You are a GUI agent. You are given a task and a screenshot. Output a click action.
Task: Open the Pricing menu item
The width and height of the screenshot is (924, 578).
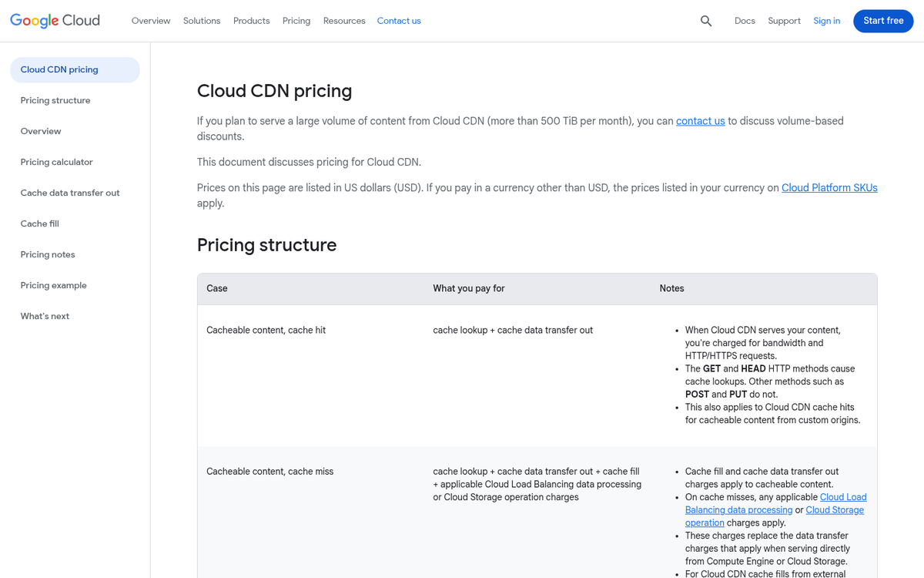(296, 21)
